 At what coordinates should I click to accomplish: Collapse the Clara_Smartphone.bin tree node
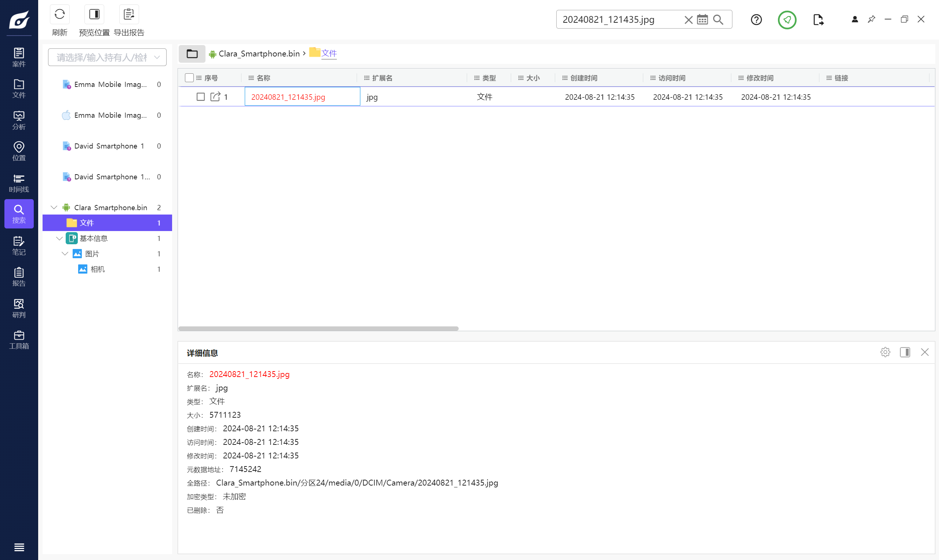coord(54,208)
